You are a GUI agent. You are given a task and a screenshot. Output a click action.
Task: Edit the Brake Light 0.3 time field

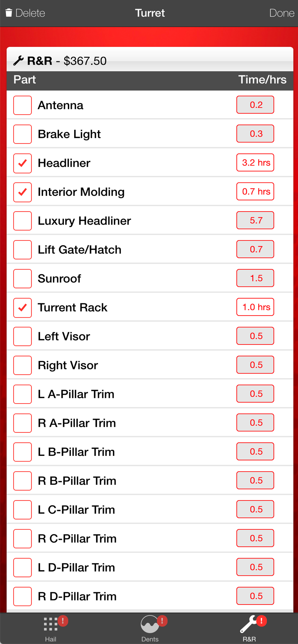255,133
